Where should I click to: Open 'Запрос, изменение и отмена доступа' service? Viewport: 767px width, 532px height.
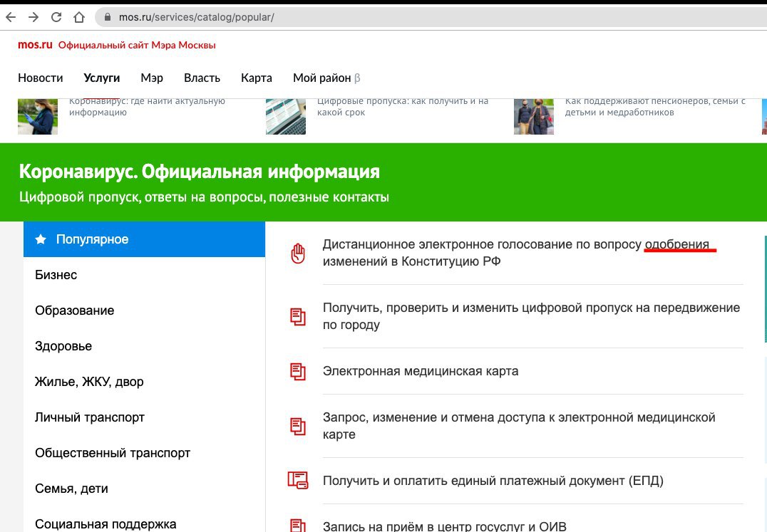point(519,425)
